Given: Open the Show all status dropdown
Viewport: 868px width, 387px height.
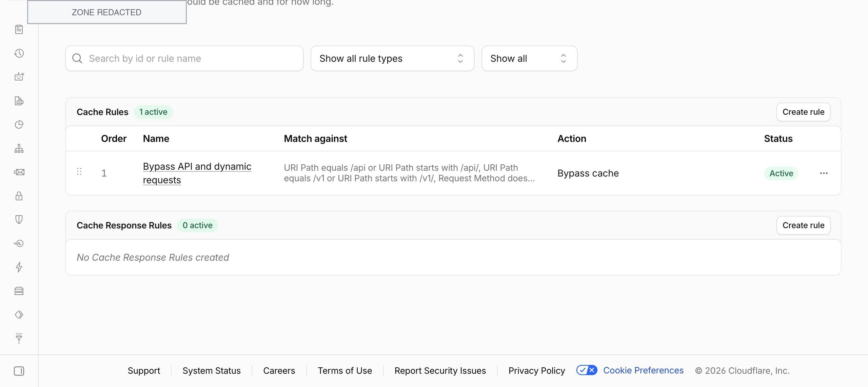Looking at the screenshot, I should 529,58.
